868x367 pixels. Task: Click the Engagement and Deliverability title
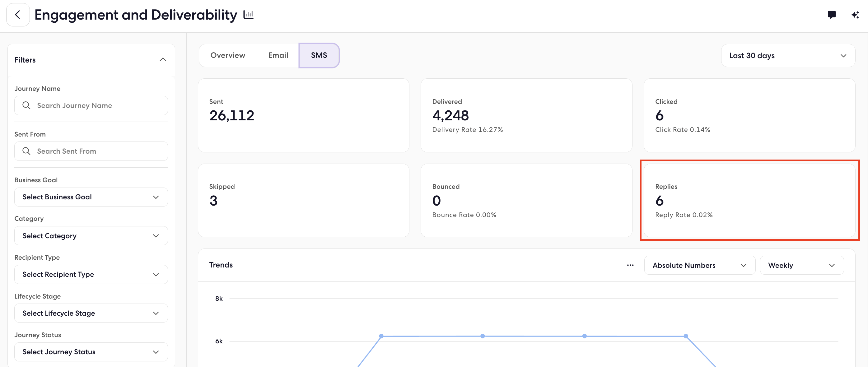(136, 15)
